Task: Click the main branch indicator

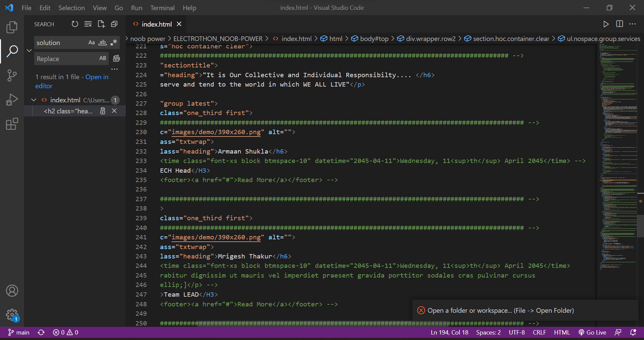Action: pos(19,332)
